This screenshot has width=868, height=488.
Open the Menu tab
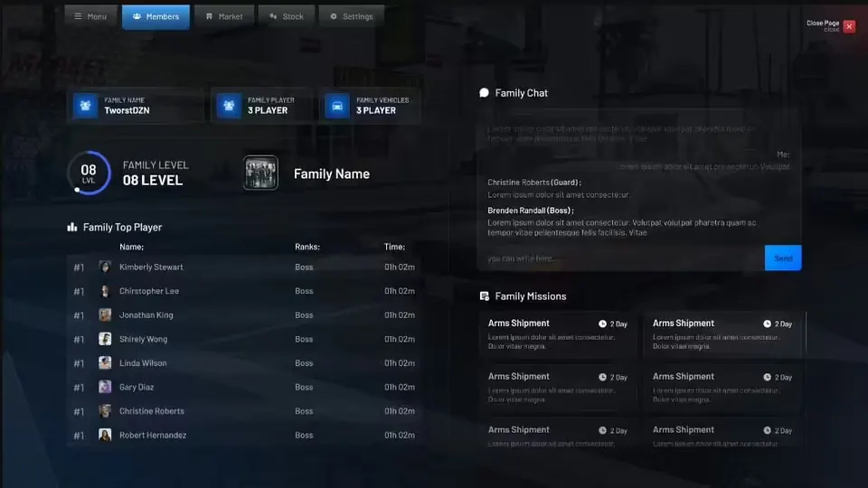[90, 16]
